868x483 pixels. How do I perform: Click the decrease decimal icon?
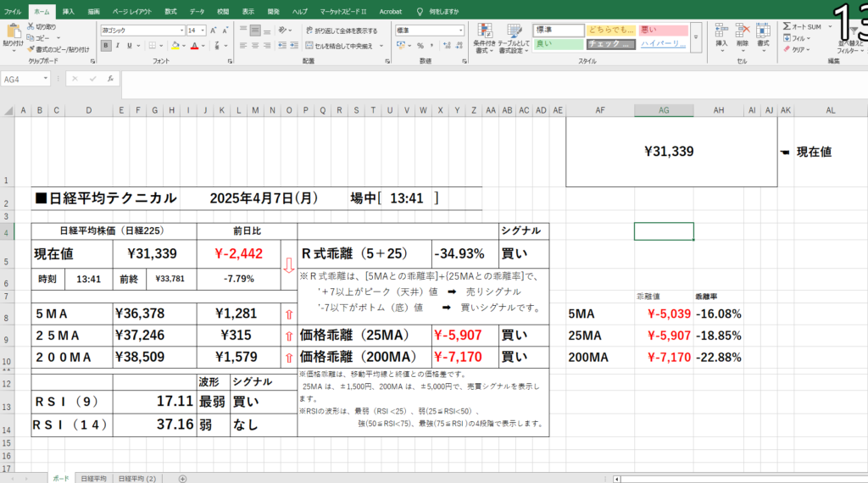[459, 46]
